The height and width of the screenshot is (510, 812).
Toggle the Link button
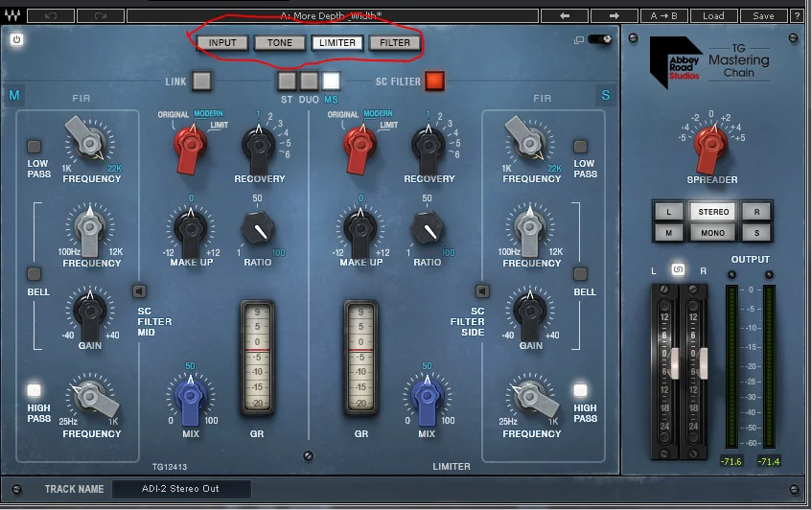click(202, 81)
